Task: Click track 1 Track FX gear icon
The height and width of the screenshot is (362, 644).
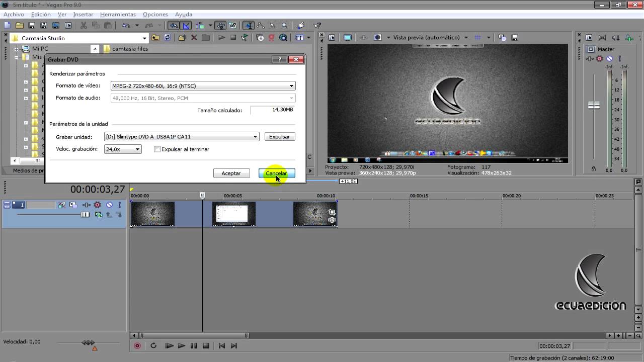Action: click(97, 205)
